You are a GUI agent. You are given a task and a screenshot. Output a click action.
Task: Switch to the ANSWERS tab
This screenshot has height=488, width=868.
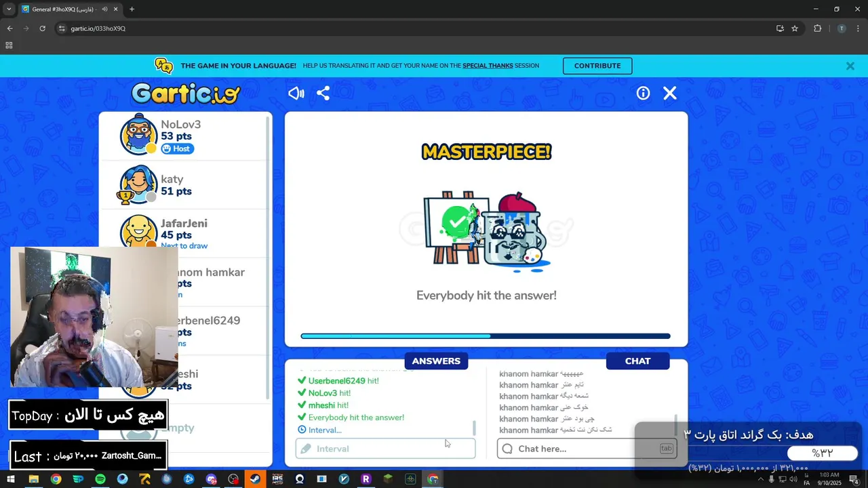[436, 361]
